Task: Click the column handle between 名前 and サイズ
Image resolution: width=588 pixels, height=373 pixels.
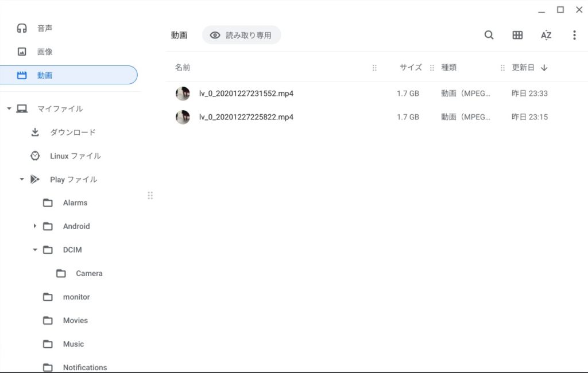Action: (x=374, y=68)
